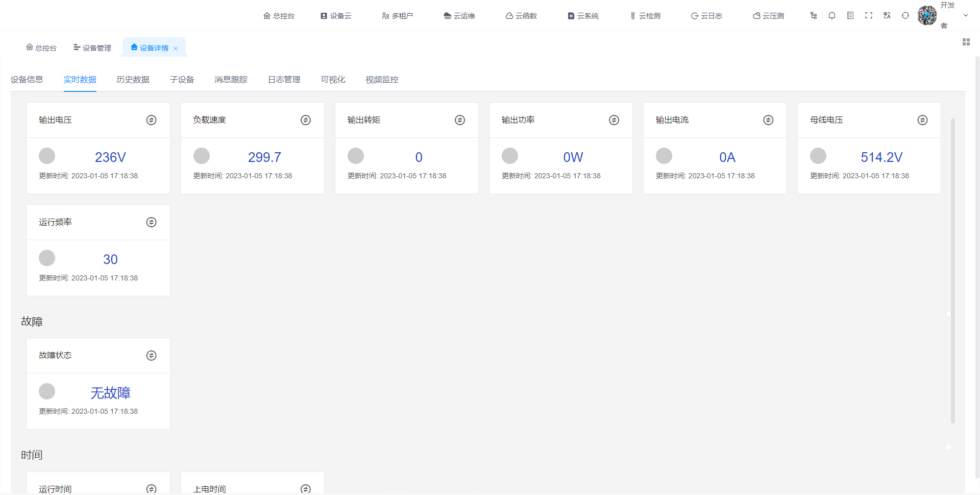This screenshot has height=495, width=980.
Task: Click the inner content vertical scrollbar
Action: coord(952,271)
